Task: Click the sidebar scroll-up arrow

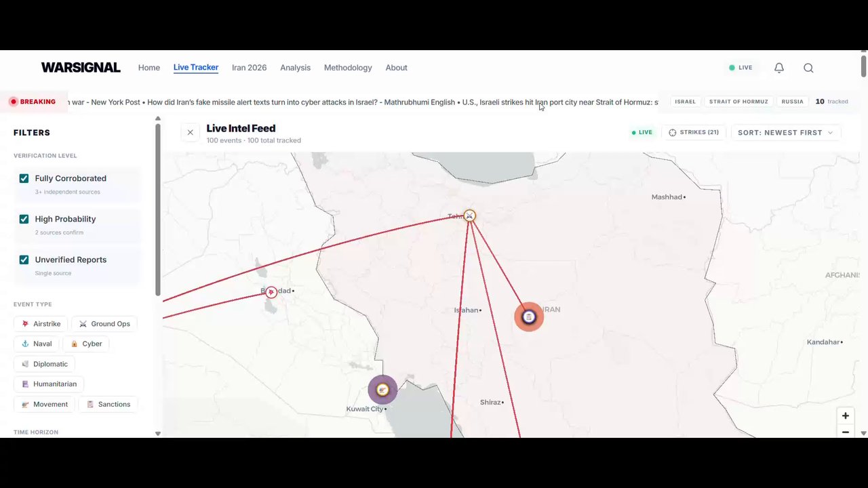Action: 158,119
